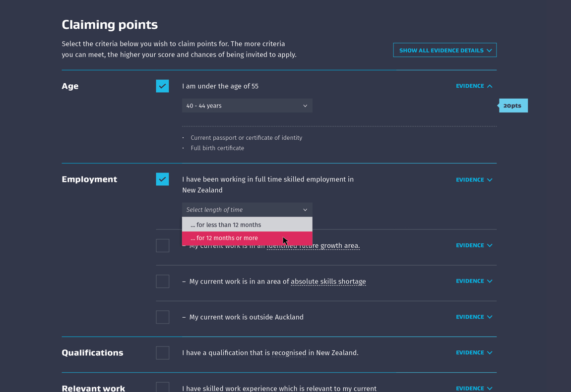
Task: Open the recognised qualification definition link
Action: pyautogui.click(x=289, y=353)
